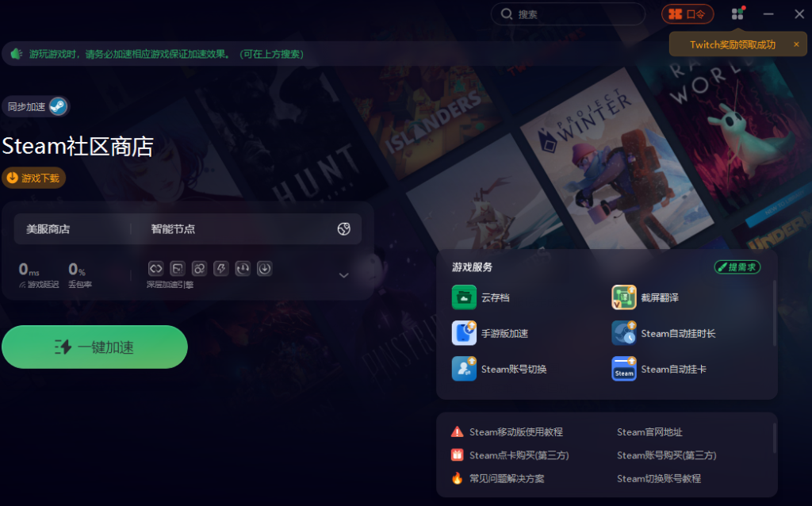
Task: Click the linked circles engine icon
Action: (199, 268)
